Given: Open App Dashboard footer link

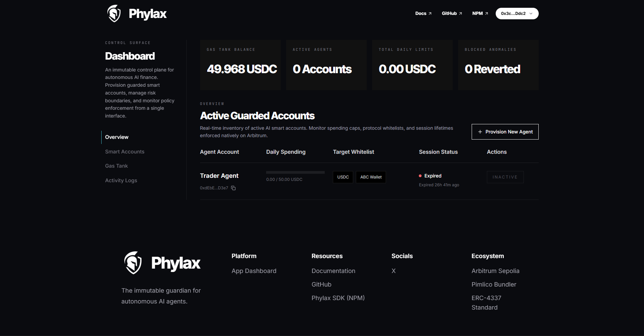Looking at the screenshot, I should [x=254, y=271].
